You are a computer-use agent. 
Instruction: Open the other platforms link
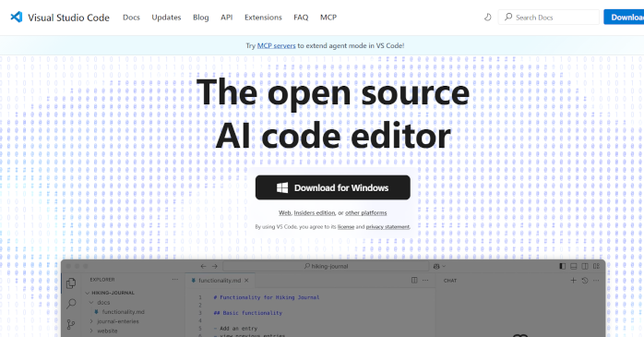[366, 212]
